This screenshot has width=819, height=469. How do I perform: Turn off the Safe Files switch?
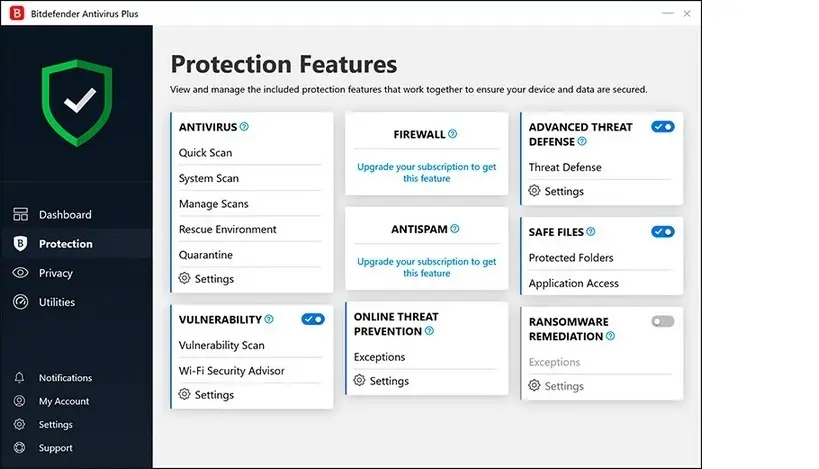[663, 232]
